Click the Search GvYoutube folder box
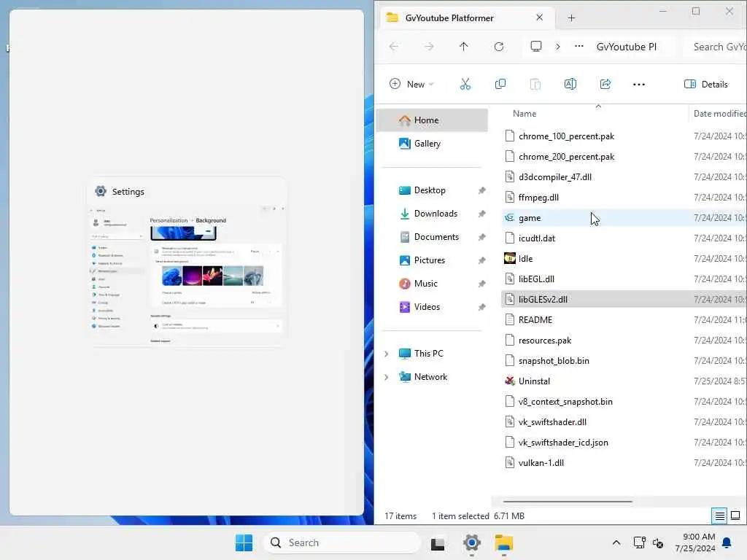The height and width of the screenshot is (560, 747). pyautogui.click(x=715, y=47)
